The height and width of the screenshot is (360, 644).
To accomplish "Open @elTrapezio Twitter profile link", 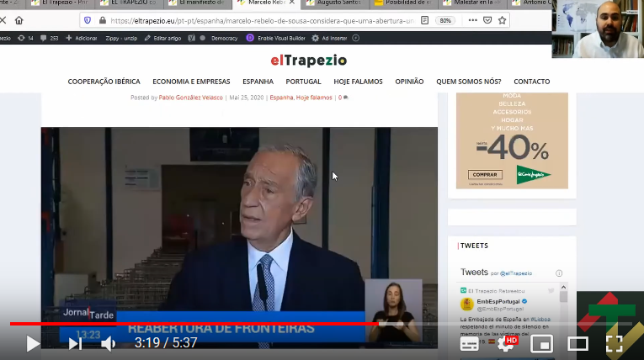I will pos(516,273).
